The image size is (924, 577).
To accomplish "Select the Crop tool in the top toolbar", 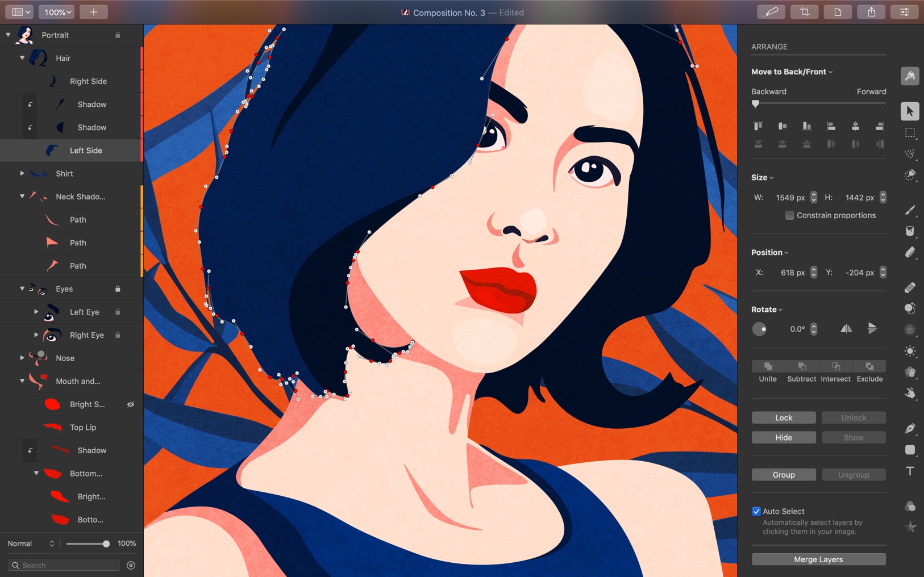I will [x=805, y=12].
